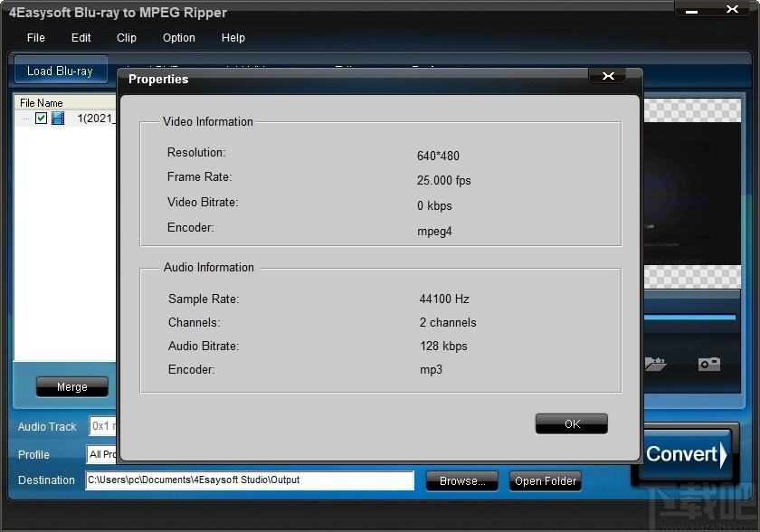Viewport: 760px width, 532px height.
Task: Open the snapshot folder icon
Action: point(655,364)
